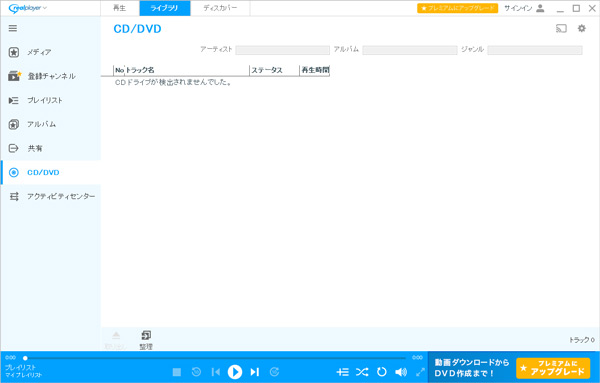The image size is (600, 383).
Task: Open the RealPlayer logo dropdown menu
Action: [x=28, y=8]
